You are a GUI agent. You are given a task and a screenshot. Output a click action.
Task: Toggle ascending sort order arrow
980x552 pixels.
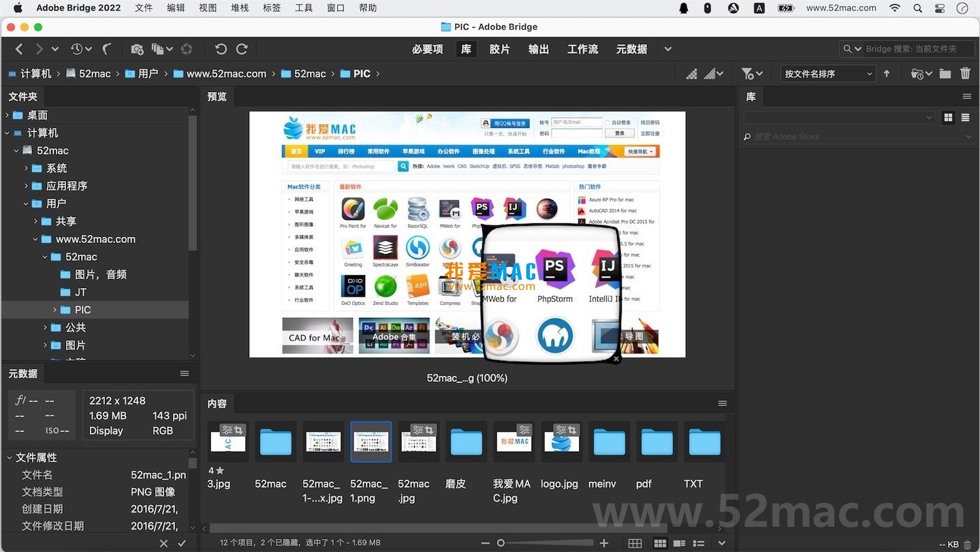[887, 74]
